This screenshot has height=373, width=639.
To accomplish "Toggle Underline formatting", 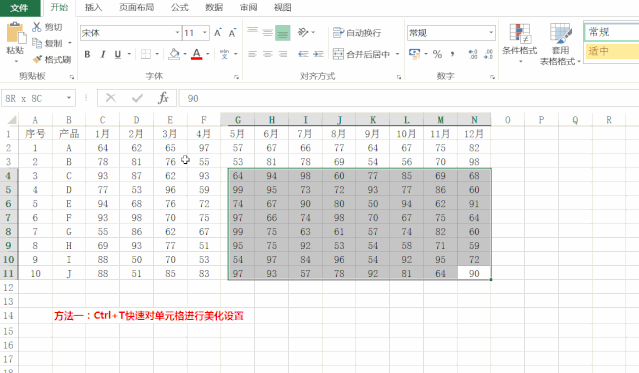I will click(118, 54).
